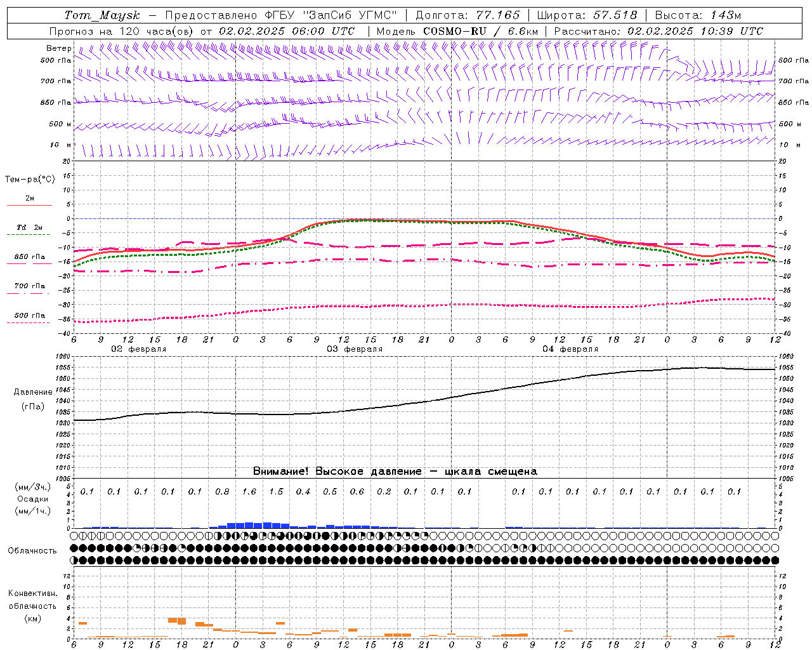The image size is (812, 650).
Task: Select the precipitation value 0.8
Action: [222, 491]
